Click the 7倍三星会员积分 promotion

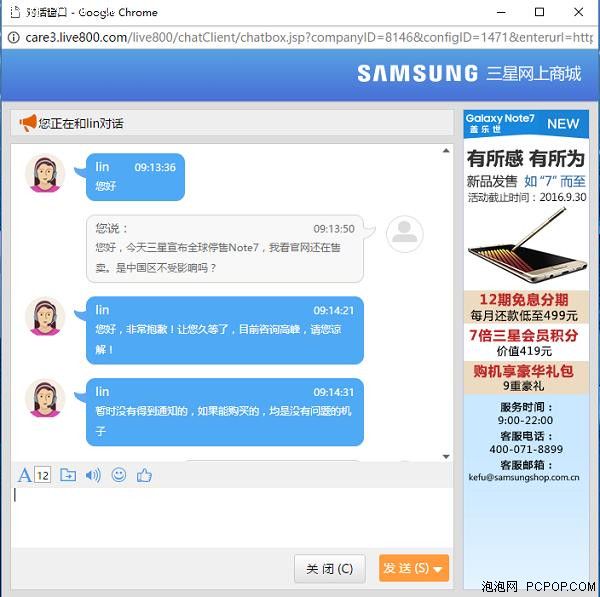click(523, 335)
